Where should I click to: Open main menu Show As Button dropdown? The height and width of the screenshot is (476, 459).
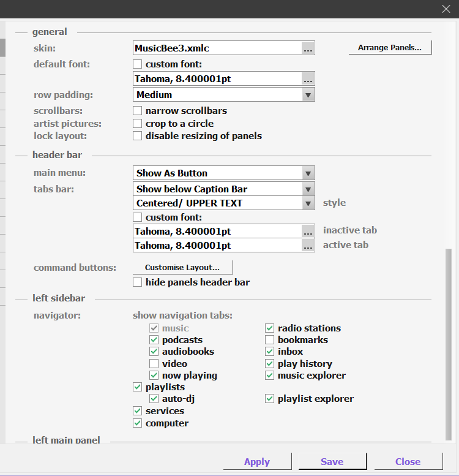point(224,173)
